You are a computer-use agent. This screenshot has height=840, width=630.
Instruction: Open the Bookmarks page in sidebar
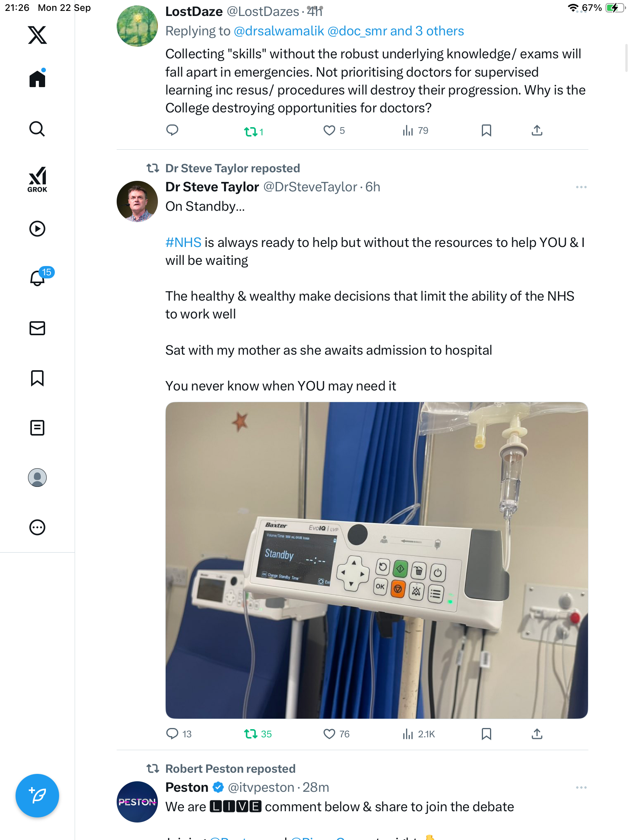click(x=37, y=378)
